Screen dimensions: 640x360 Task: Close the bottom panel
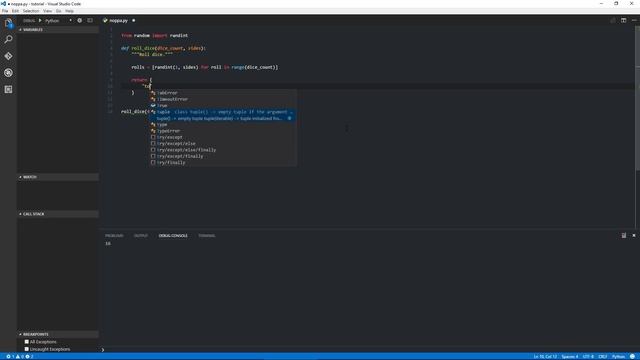point(634,236)
